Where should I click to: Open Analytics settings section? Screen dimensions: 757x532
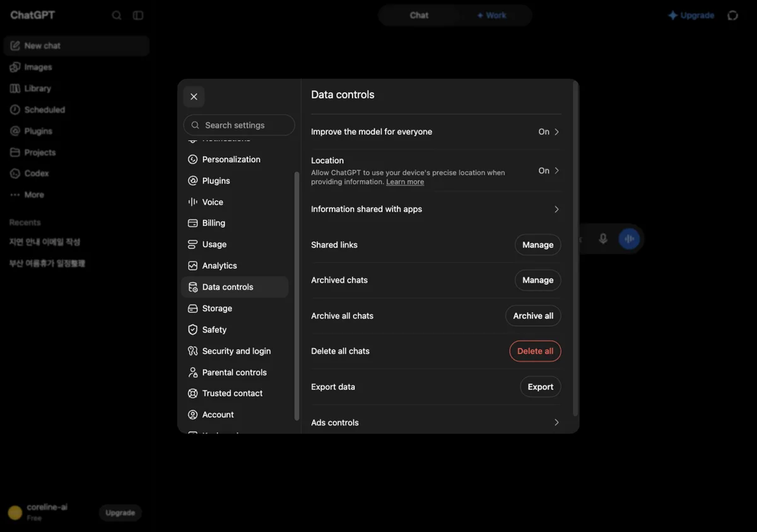point(235,266)
